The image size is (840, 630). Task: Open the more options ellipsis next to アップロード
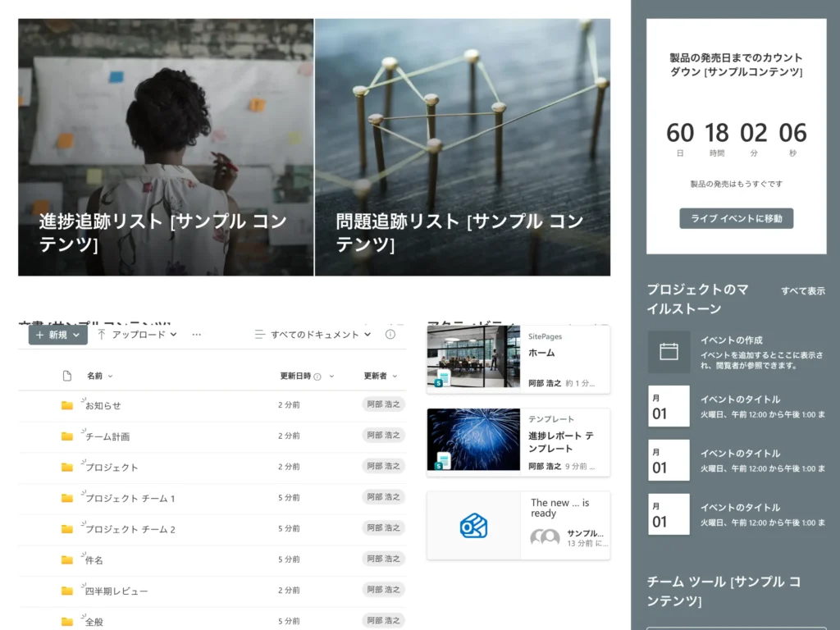[197, 335]
